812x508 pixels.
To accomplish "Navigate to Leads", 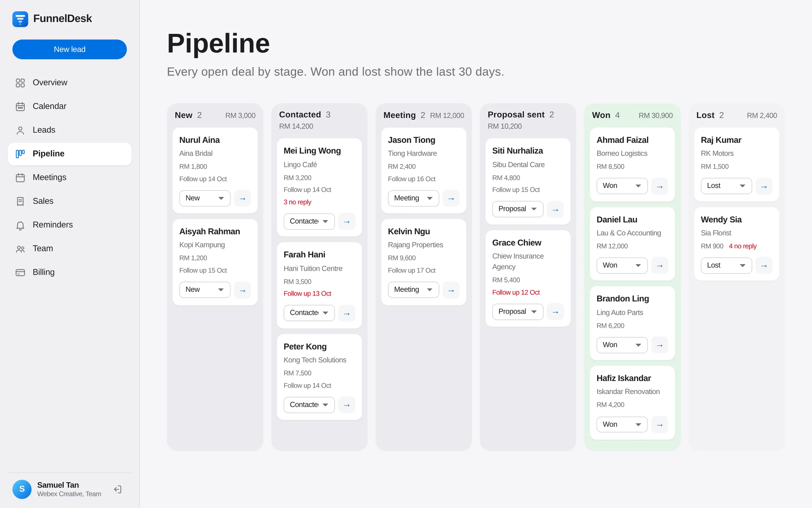I will tap(70, 130).
